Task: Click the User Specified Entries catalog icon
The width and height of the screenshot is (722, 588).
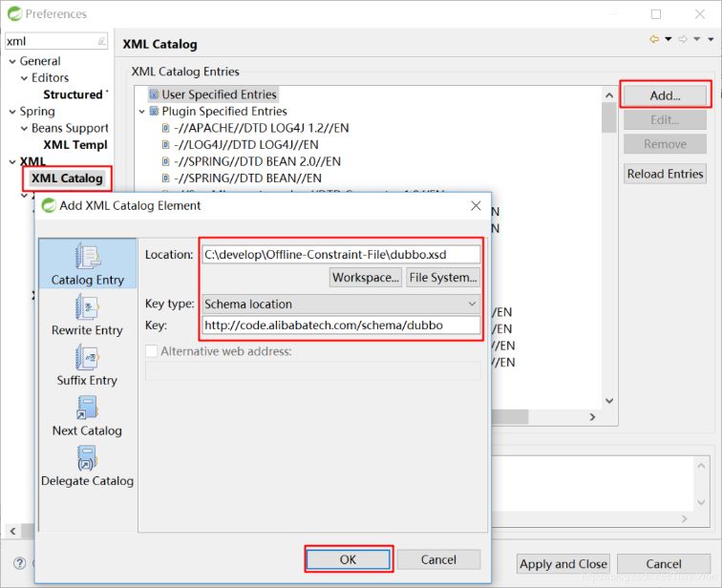Action: pos(155,94)
